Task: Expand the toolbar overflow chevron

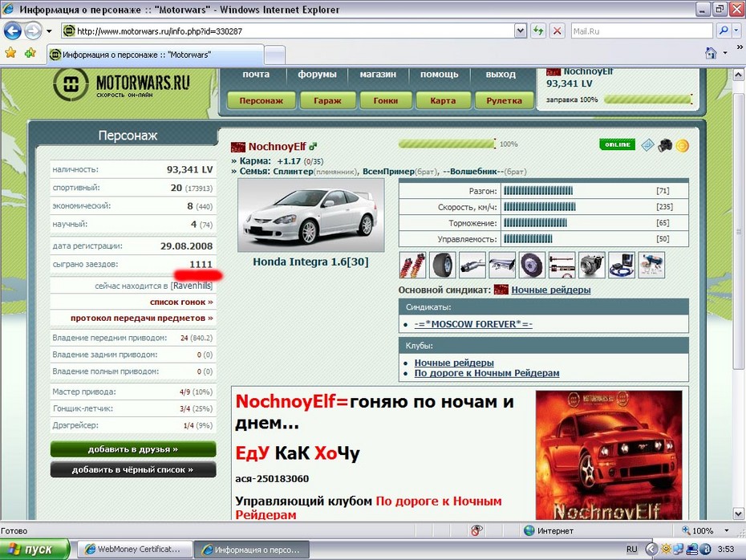Action: click(x=740, y=47)
